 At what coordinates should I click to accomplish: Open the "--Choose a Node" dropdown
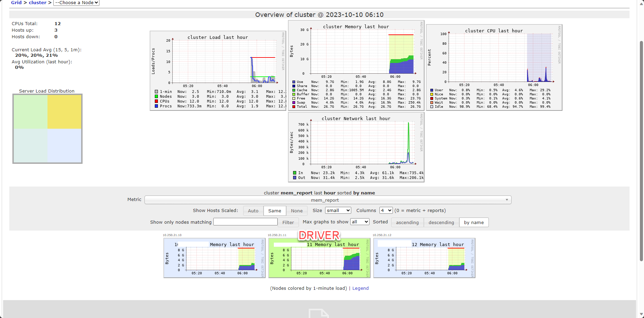76,3
